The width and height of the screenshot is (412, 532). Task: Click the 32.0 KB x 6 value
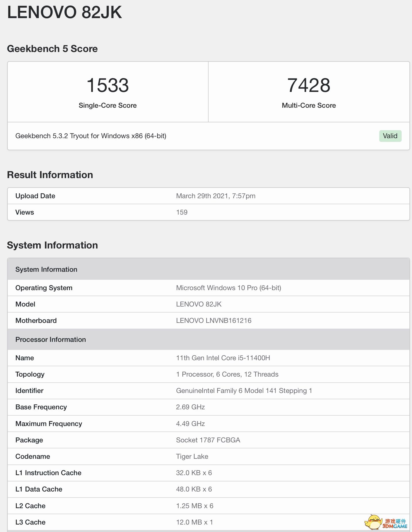click(194, 473)
